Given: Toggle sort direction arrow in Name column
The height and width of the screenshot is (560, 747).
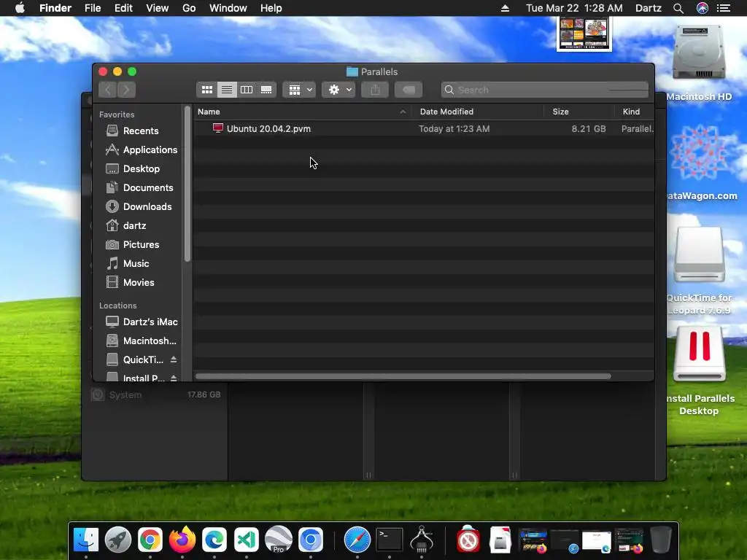Looking at the screenshot, I should pos(403,112).
